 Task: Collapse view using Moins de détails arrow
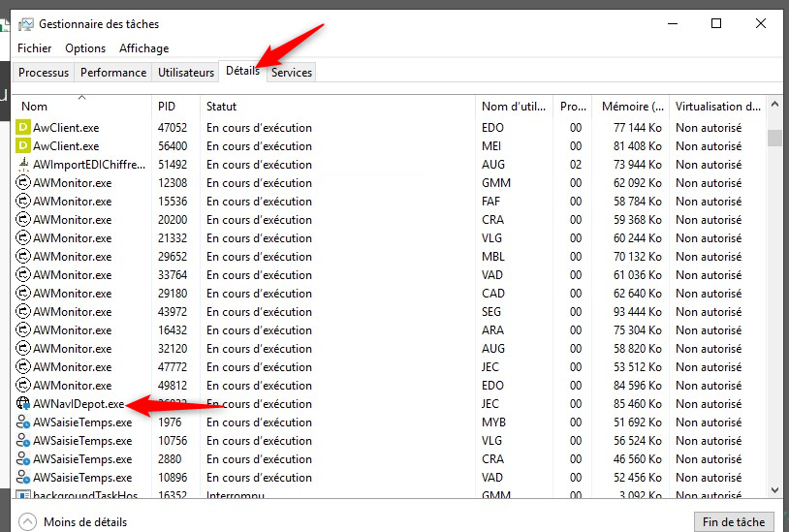26,522
